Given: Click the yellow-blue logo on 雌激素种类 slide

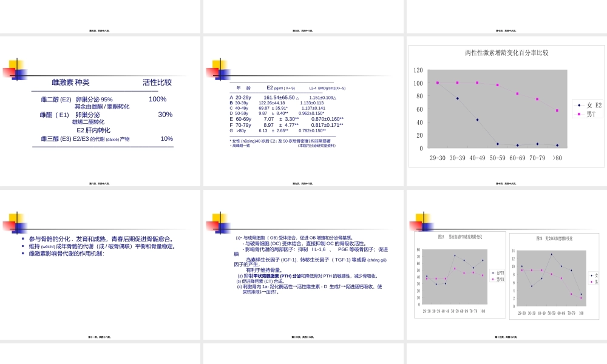Looking at the screenshot, I should [15, 70].
